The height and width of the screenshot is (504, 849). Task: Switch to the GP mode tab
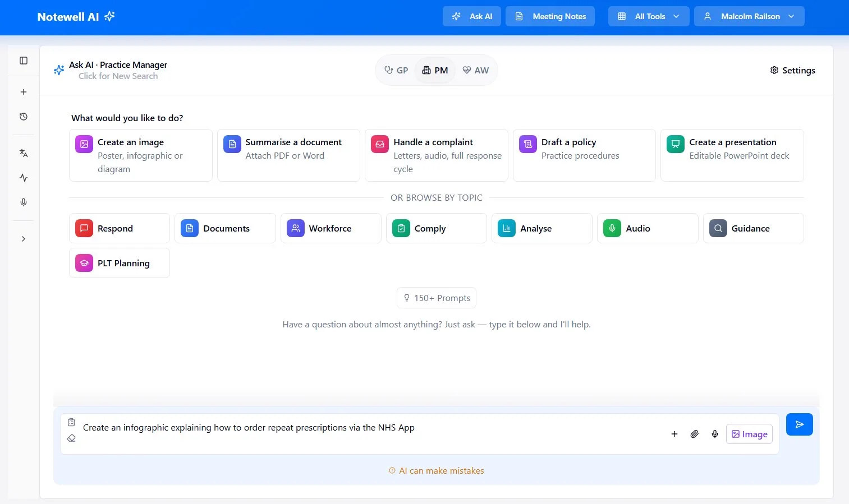click(396, 70)
